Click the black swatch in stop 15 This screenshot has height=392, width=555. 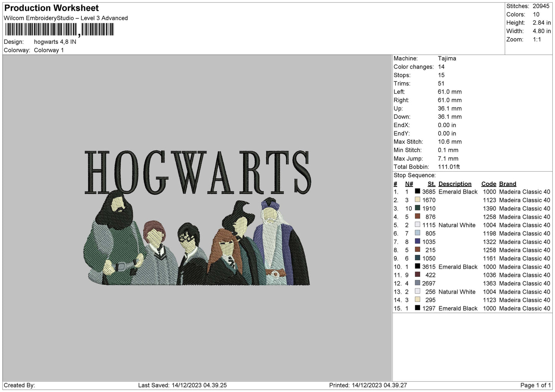417,308
